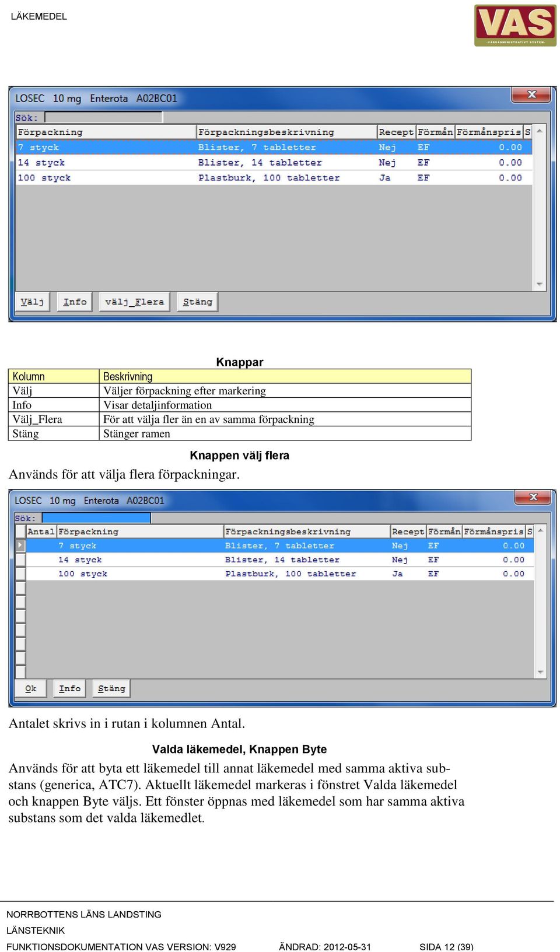Focus the Sök field in upper window
This screenshot has width=560, height=952.
point(103,117)
